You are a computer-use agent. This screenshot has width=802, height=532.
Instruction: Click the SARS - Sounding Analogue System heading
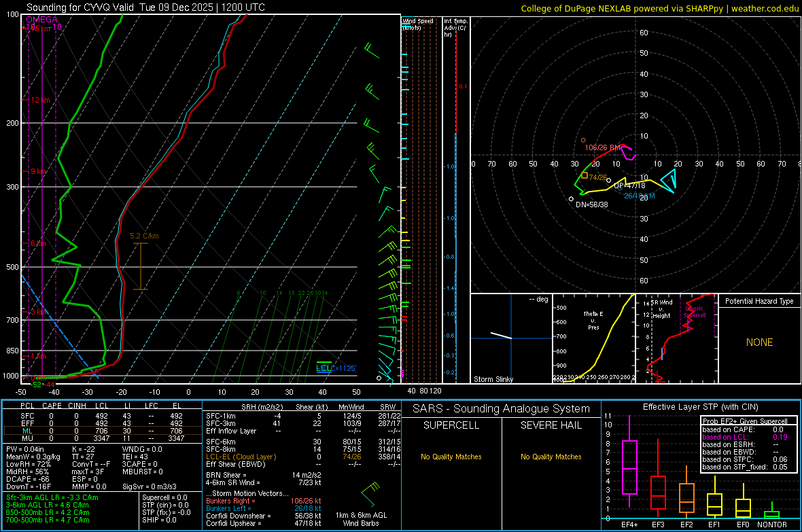[x=501, y=409]
